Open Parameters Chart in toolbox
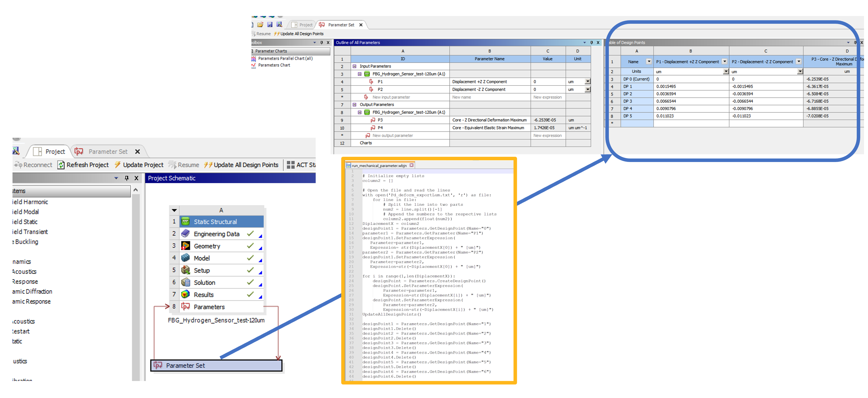This screenshot has width=868, height=398. (x=271, y=65)
